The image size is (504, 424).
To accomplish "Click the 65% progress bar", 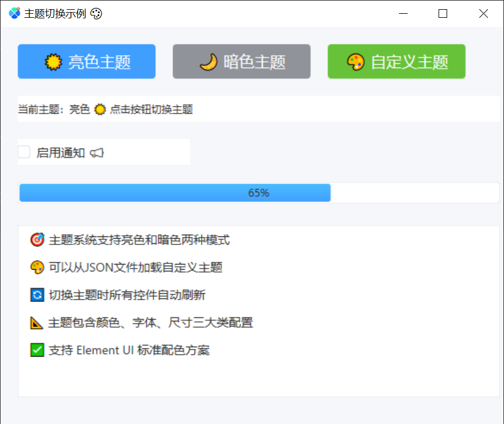I will point(258,193).
